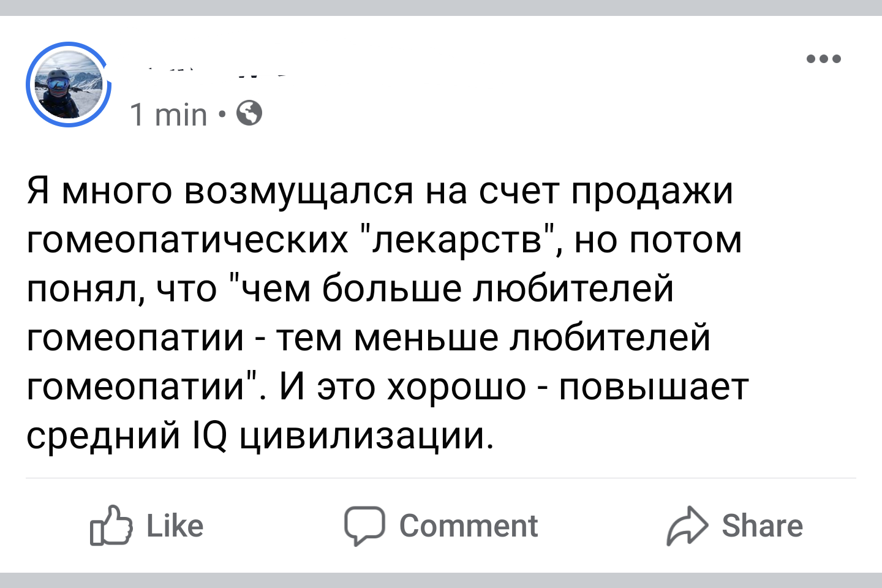
Task: Click the "Share" text label
Action: click(762, 526)
